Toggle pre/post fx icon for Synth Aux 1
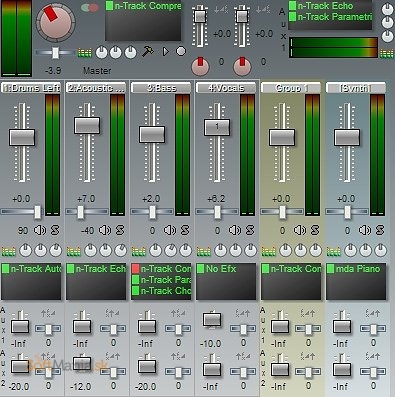Image resolution: width=395 pixels, height=397 pixels. [373, 313]
